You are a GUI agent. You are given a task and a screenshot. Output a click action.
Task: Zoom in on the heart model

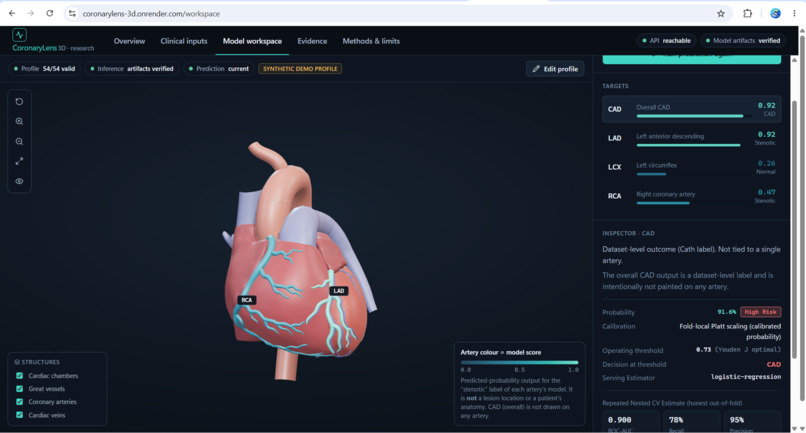(19, 121)
